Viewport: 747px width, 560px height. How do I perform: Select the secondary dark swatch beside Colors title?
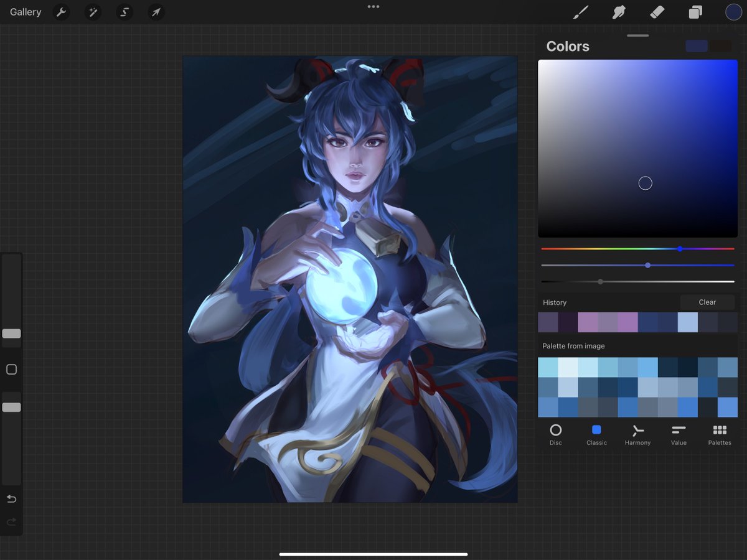(721, 46)
